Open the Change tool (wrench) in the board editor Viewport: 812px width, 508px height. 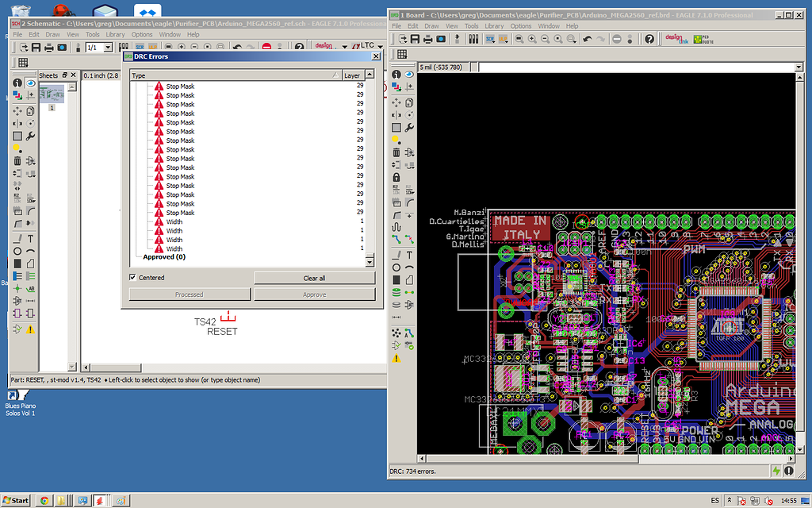pos(409,126)
